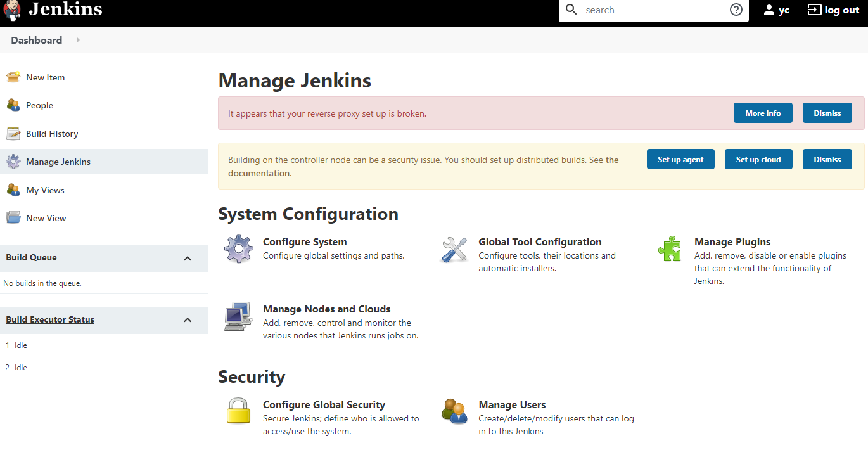Open Manage Plugins link
Viewport: 868px width, 450px height.
tap(732, 241)
